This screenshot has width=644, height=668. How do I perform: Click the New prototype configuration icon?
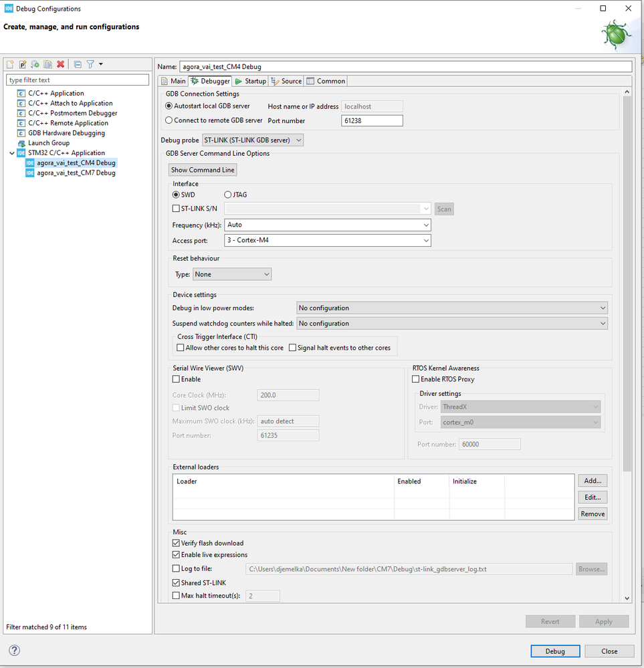[23, 64]
